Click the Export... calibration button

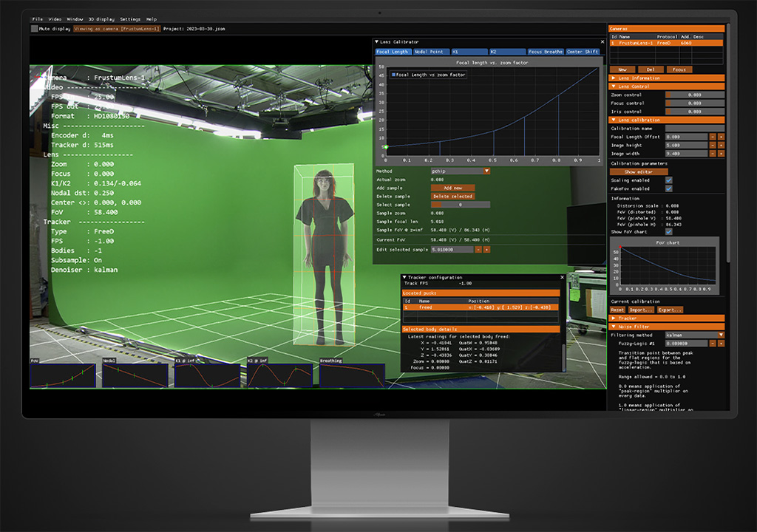pos(670,310)
